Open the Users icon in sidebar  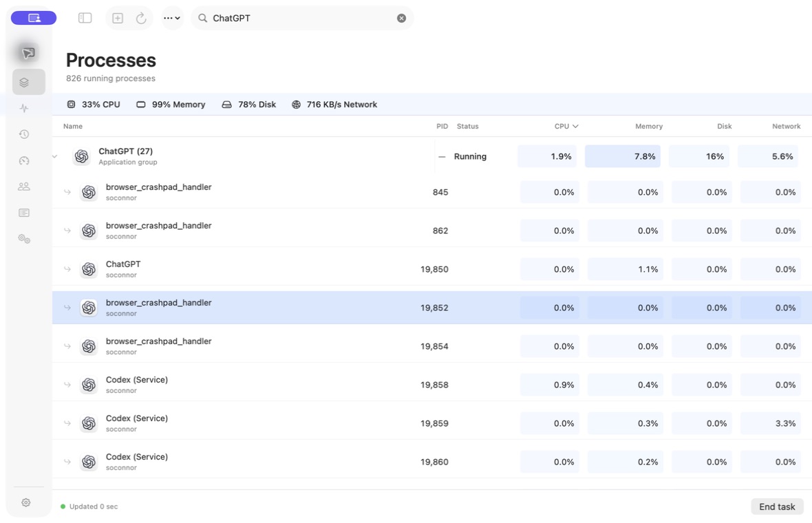coord(24,186)
